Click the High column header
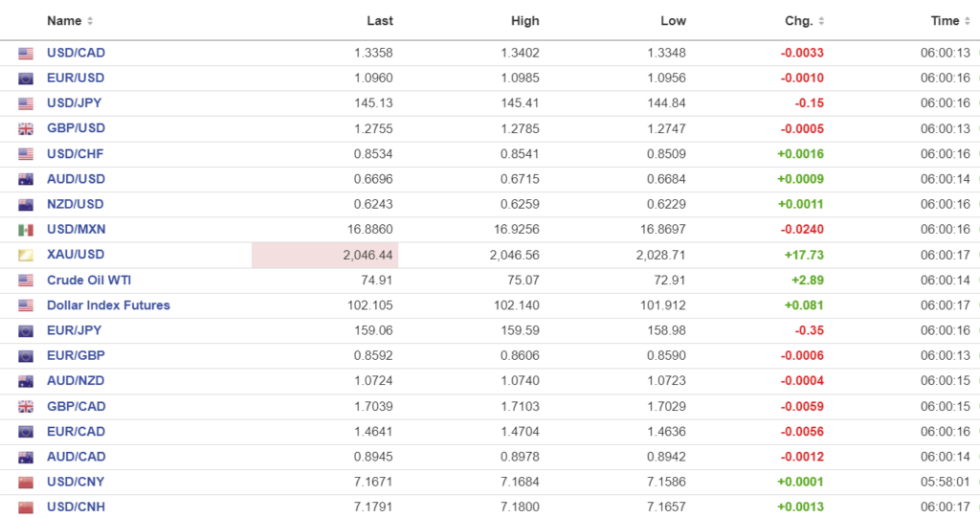The width and height of the screenshot is (980, 518). pos(525,21)
